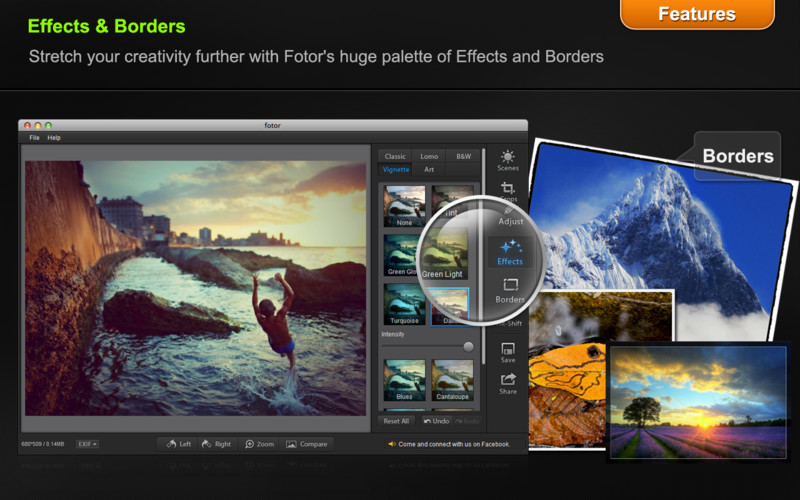The width and height of the screenshot is (800, 500).
Task: Click the lavender field sunset photo
Action: point(698,402)
